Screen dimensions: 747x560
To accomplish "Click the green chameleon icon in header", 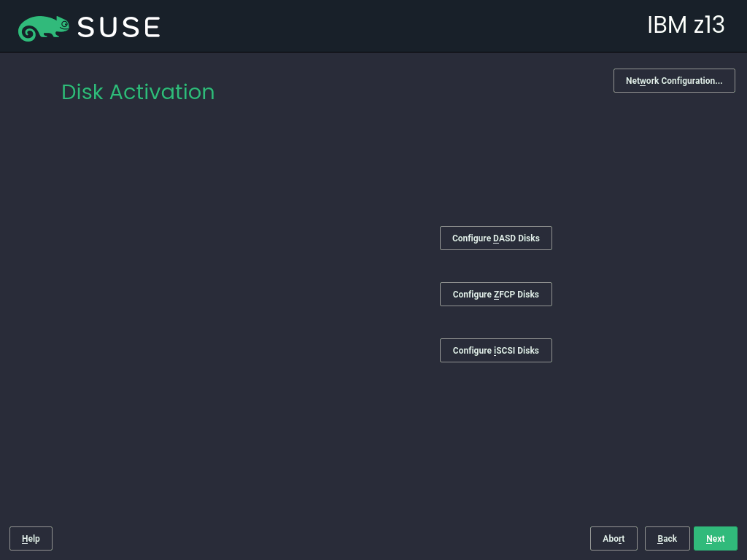I will coord(44,28).
